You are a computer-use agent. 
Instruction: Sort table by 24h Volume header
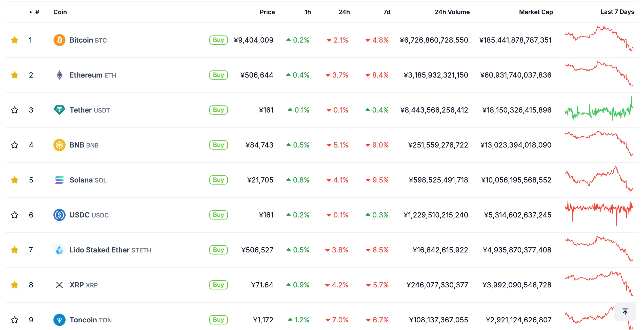[452, 12]
